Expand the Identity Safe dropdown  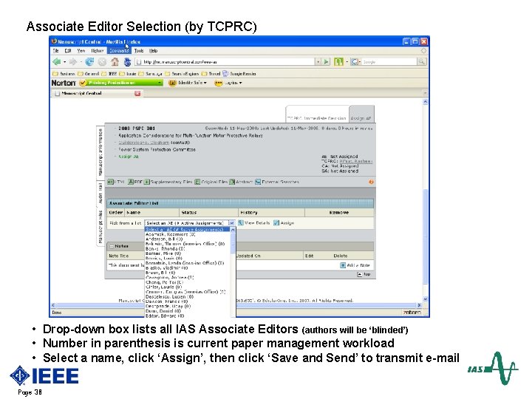coord(205,83)
